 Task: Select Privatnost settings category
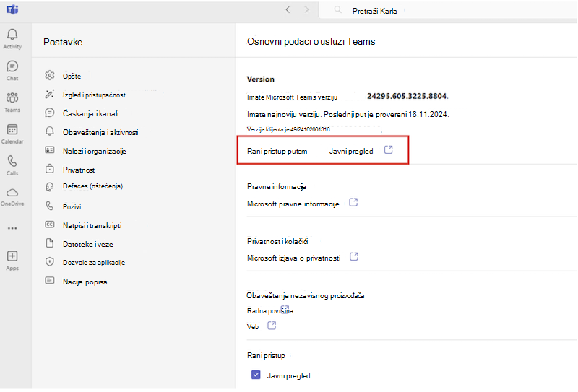[79, 170]
